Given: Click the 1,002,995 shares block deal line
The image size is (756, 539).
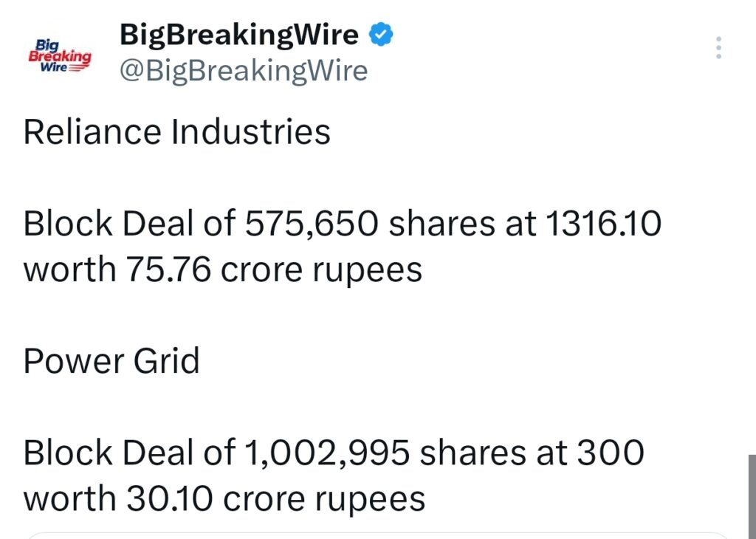Looking at the screenshot, I should click(x=332, y=452).
